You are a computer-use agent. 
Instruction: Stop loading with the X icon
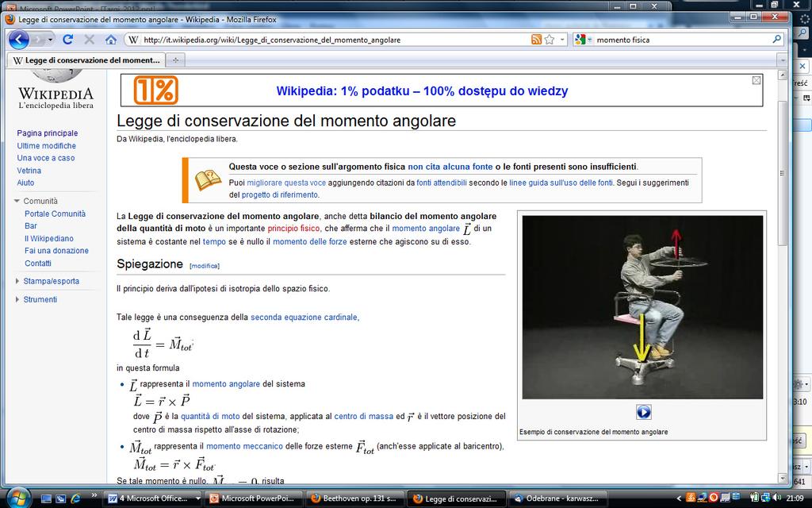(x=89, y=40)
